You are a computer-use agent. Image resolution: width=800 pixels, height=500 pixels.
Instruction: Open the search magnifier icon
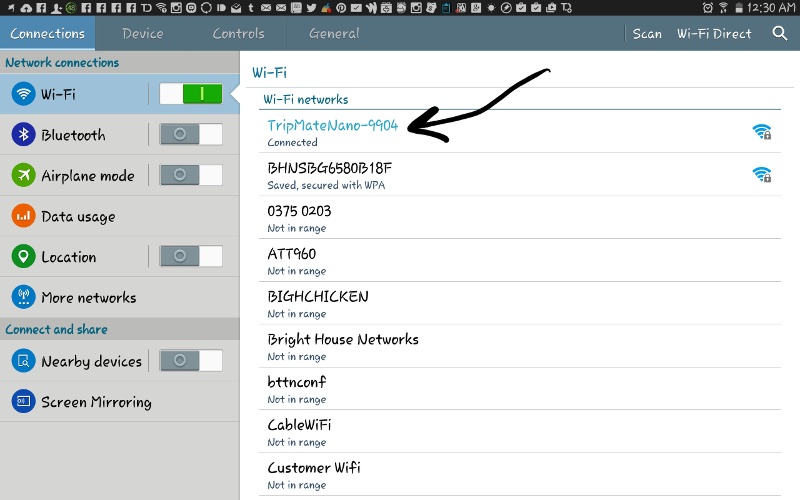pos(780,34)
